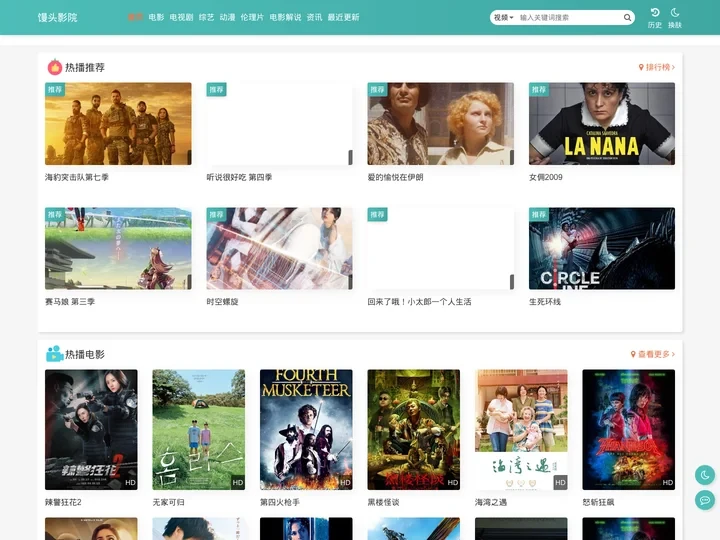Screen dimensions: 720x540
Task: Click the 海豹突击队第七季 title text
Action: click(x=77, y=177)
